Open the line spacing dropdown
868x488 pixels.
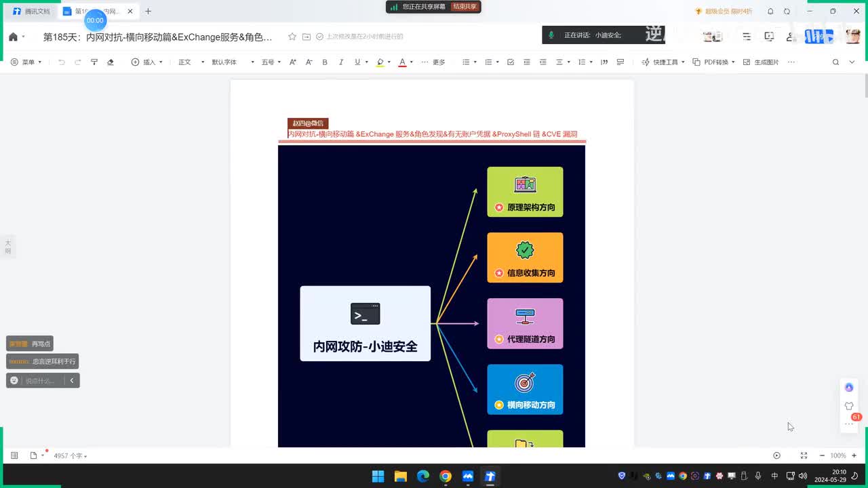point(585,62)
